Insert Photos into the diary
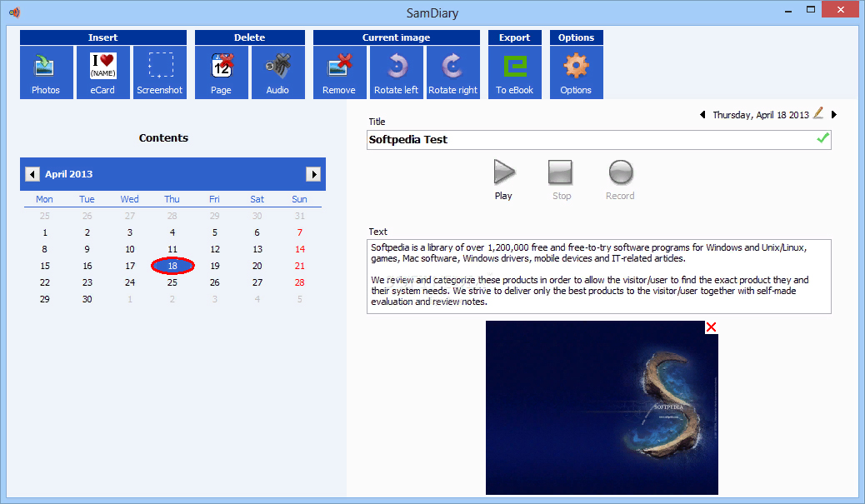This screenshot has height=504, width=865. (47, 72)
